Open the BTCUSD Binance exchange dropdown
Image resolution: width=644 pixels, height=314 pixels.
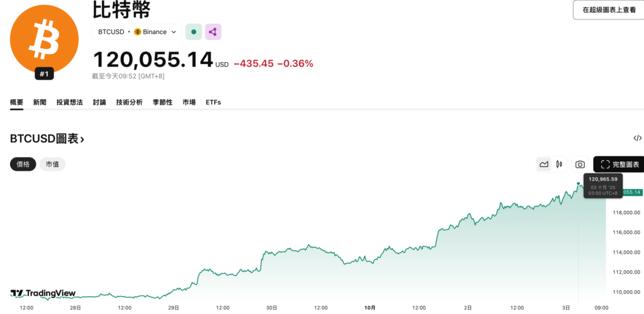click(x=137, y=32)
